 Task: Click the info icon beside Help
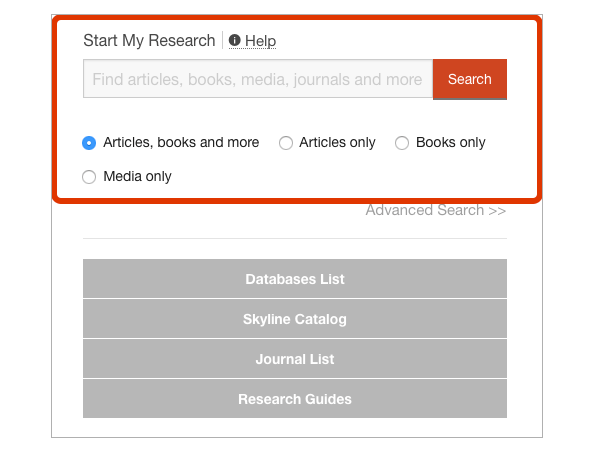(235, 41)
